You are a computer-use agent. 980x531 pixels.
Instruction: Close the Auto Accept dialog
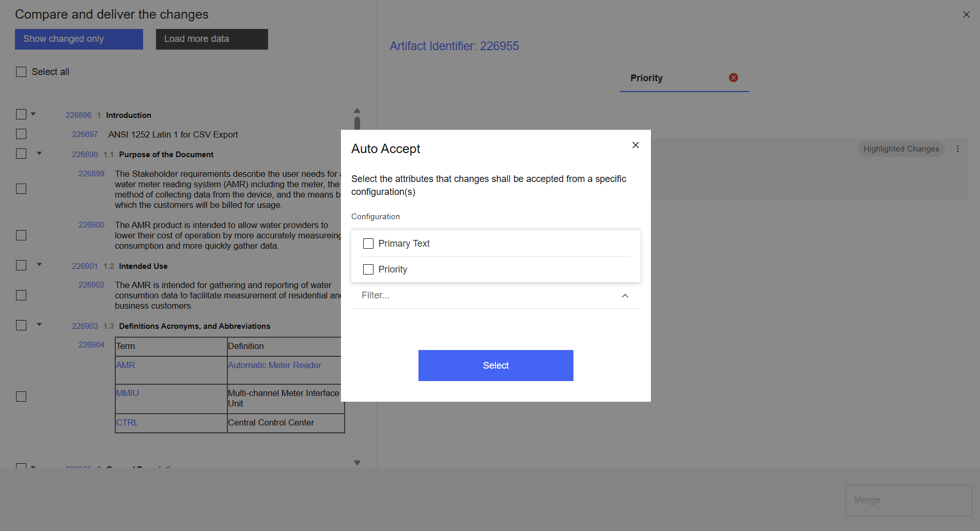click(x=635, y=145)
